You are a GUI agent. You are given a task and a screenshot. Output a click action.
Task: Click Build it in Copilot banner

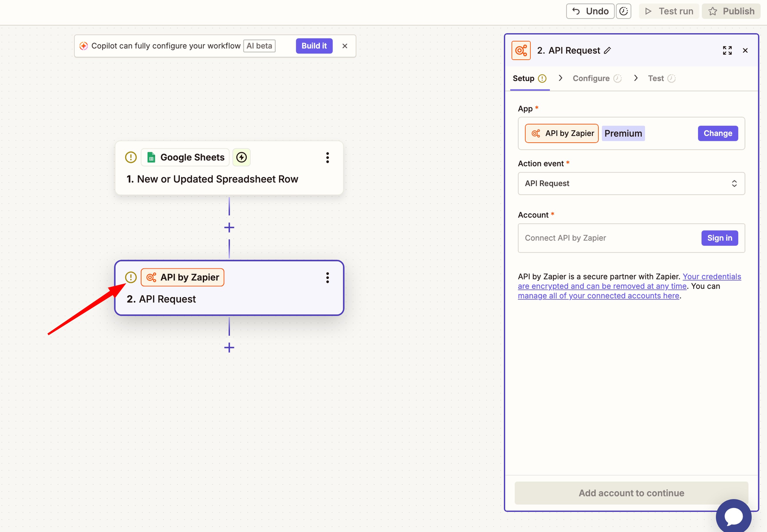pyautogui.click(x=314, y=46)
